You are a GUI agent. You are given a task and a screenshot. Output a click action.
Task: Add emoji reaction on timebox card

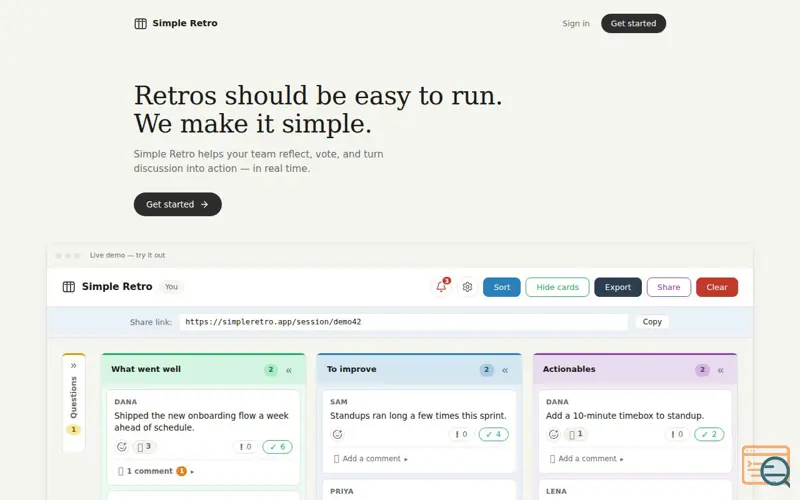pos(554,434)
